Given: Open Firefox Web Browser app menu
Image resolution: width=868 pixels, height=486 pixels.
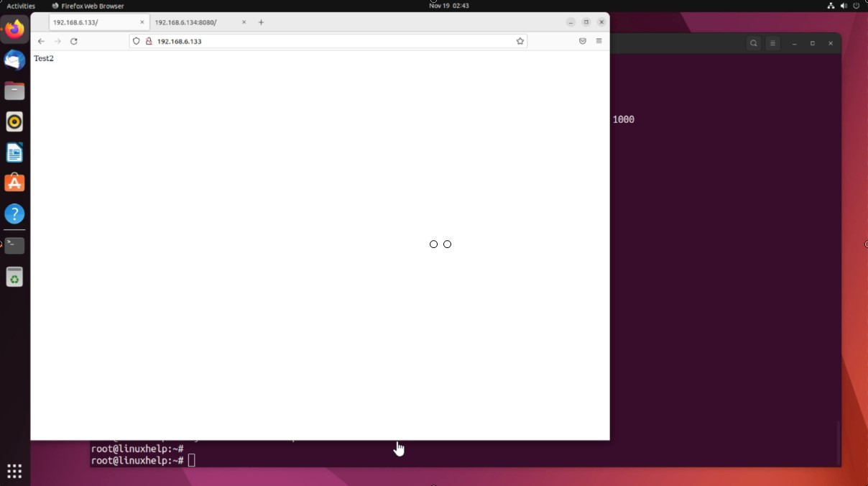Looking at the screenshot, I should [x=88, y=6].
